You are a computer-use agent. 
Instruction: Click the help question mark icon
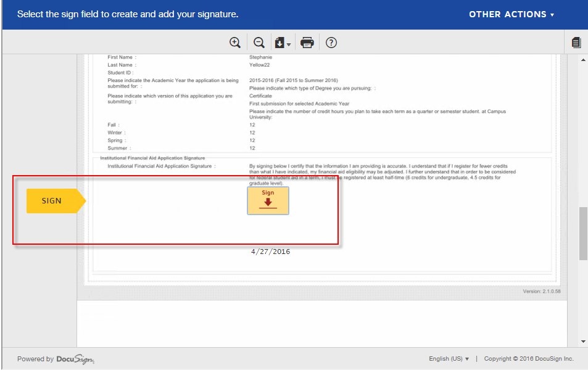(331, 42)
